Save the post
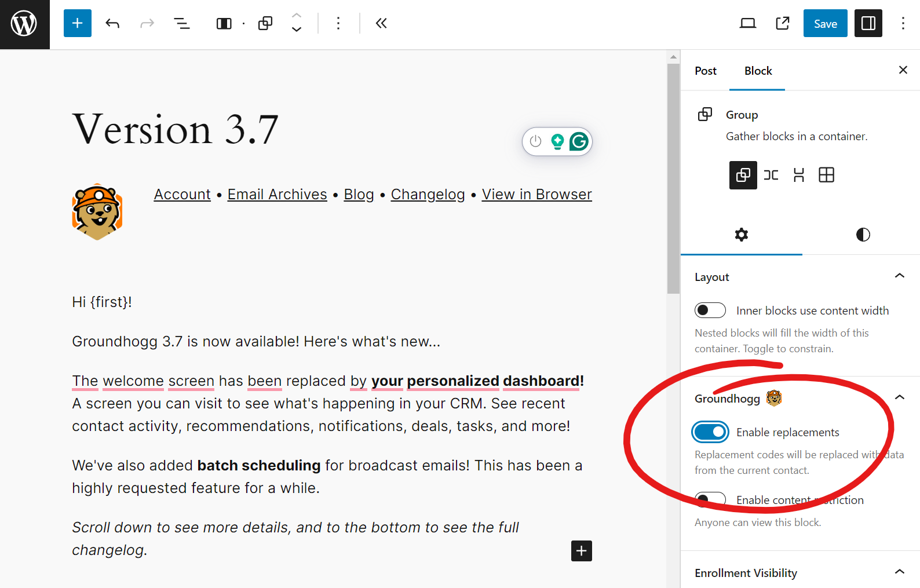This screenshot has width=920, height=588. tap(825, 23)
